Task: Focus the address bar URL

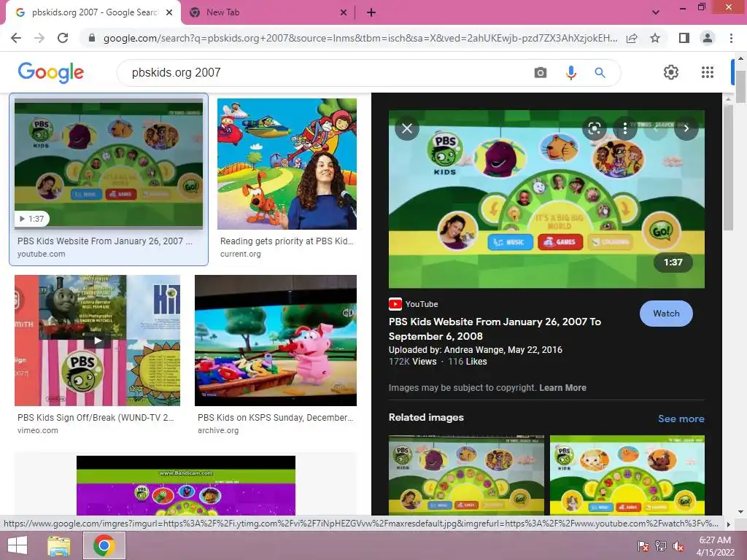Action: [360, 38]
